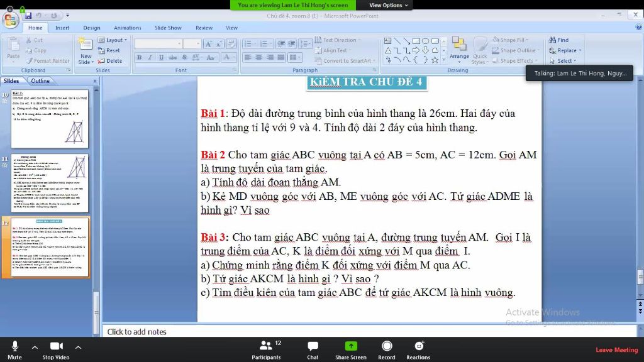
Task: Select the Rounded Rectangle shape
Action: click(x=435, y=41)
